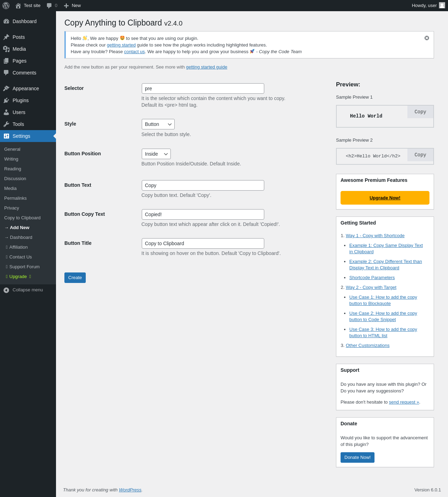
Task: Click the Upgrade Now! button
Action: click(x=385, y=198)
